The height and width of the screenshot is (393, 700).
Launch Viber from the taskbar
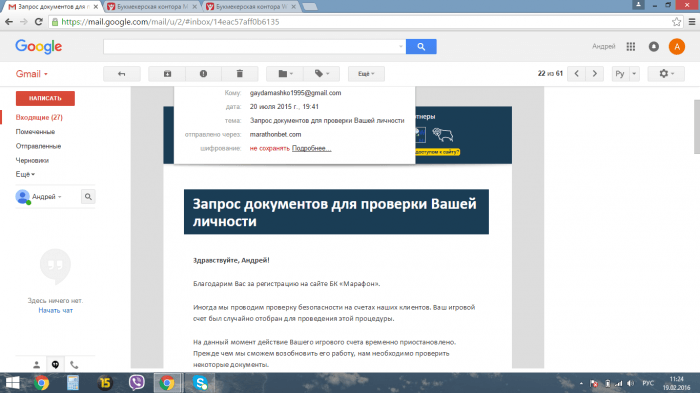137,383
